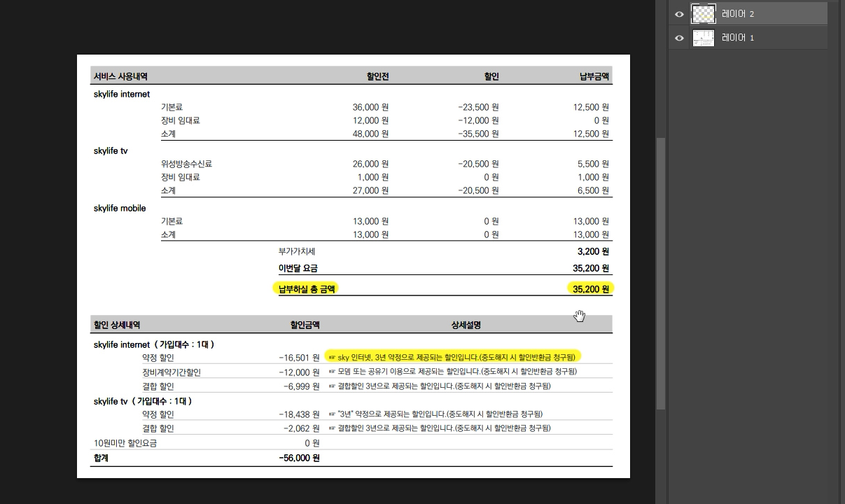Image resolution: width=845 pixels, height=504 pixels.
Task: Click the 할인금액 column header
Action: pyautogui.click(x=305, y=325)
